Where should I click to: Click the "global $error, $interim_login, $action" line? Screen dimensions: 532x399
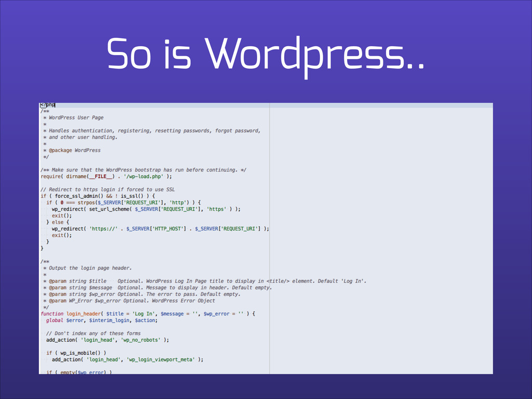tap(102, 320)
